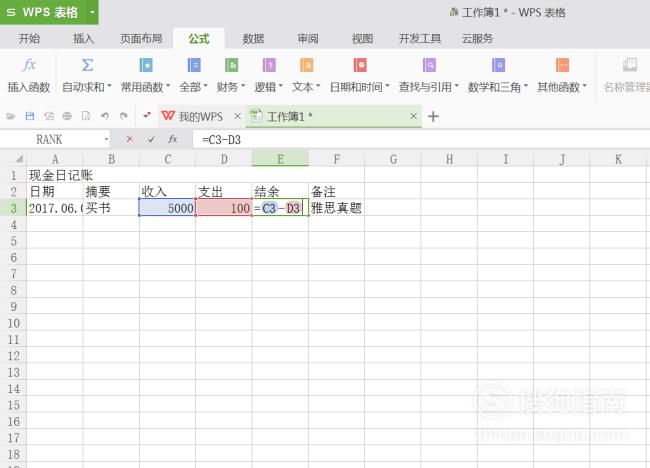This screenshot has height=468, width=650.
Task: Select the 公式 (Formulas) ribbon tab
Action: [199, 39]
